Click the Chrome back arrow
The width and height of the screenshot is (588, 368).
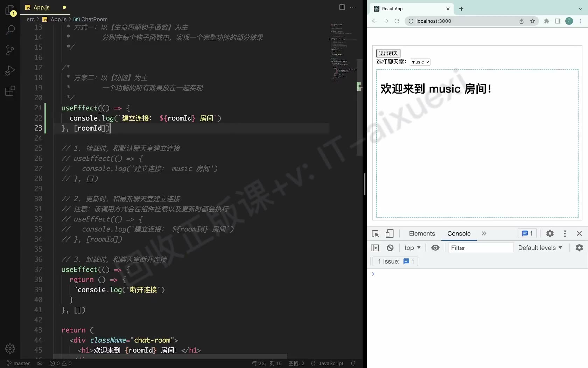click(374, 21)
